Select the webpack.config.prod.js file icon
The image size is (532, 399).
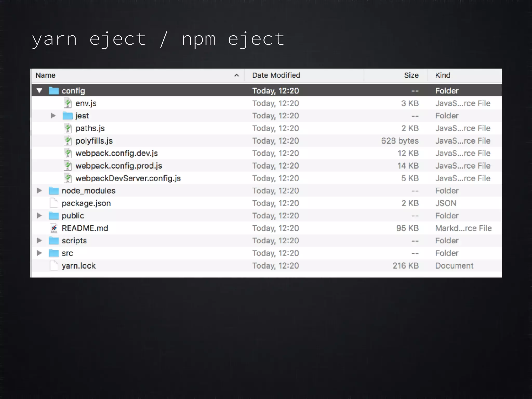pos(68,166)
